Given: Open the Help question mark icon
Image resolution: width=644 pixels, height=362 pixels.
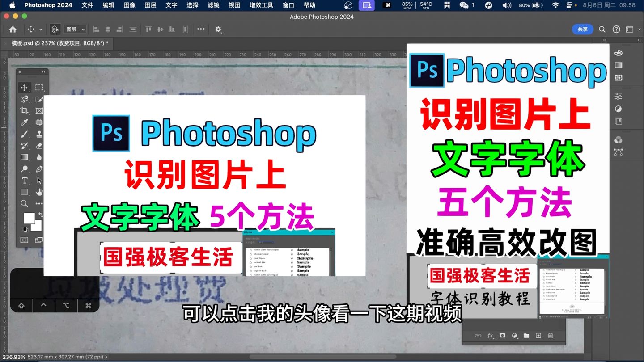Looking at the screenshot, I should click(616, 29).
